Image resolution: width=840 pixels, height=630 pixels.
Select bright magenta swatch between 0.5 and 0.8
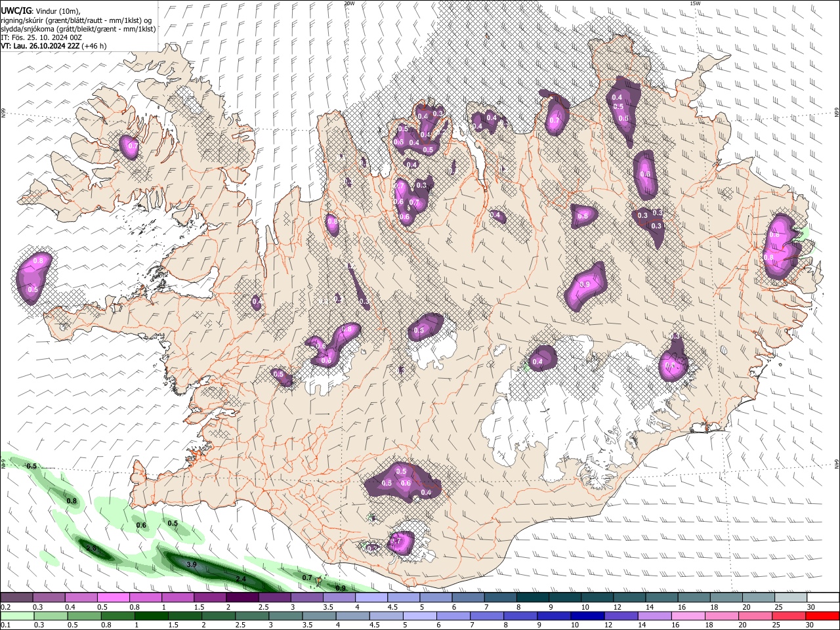[113, 598]
